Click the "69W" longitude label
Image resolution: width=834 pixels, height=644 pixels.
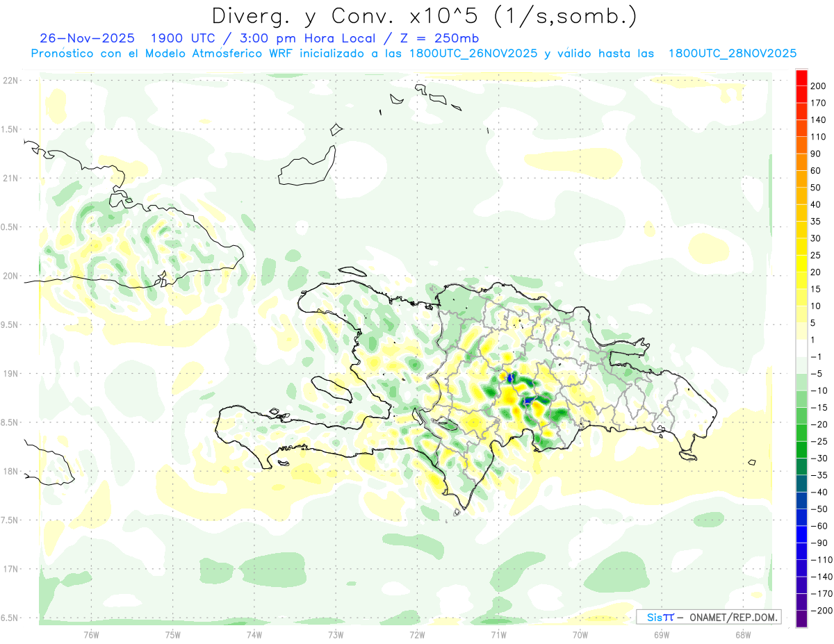pyautogui.click(x=662, y=634)
